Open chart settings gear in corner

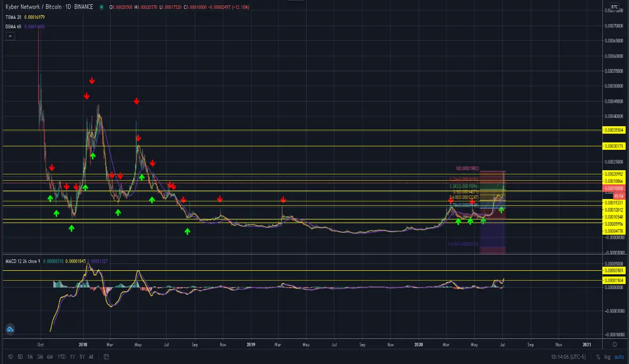tap(614, 345)
